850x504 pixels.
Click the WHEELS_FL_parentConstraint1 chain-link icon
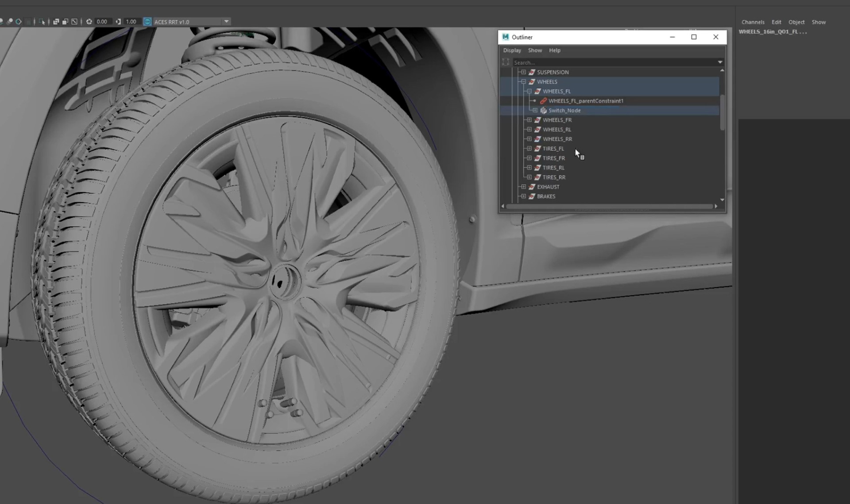pos(543,101)
